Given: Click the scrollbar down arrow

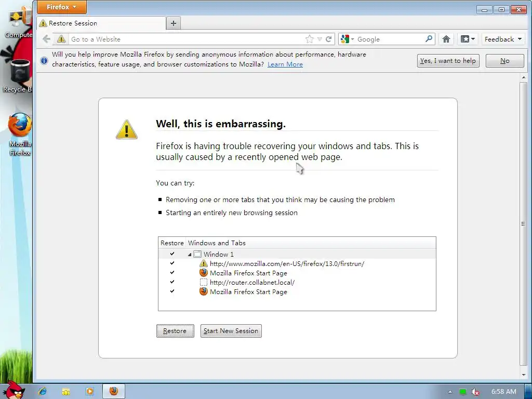Looking at the screenshot, I should [x=523, y=375].
